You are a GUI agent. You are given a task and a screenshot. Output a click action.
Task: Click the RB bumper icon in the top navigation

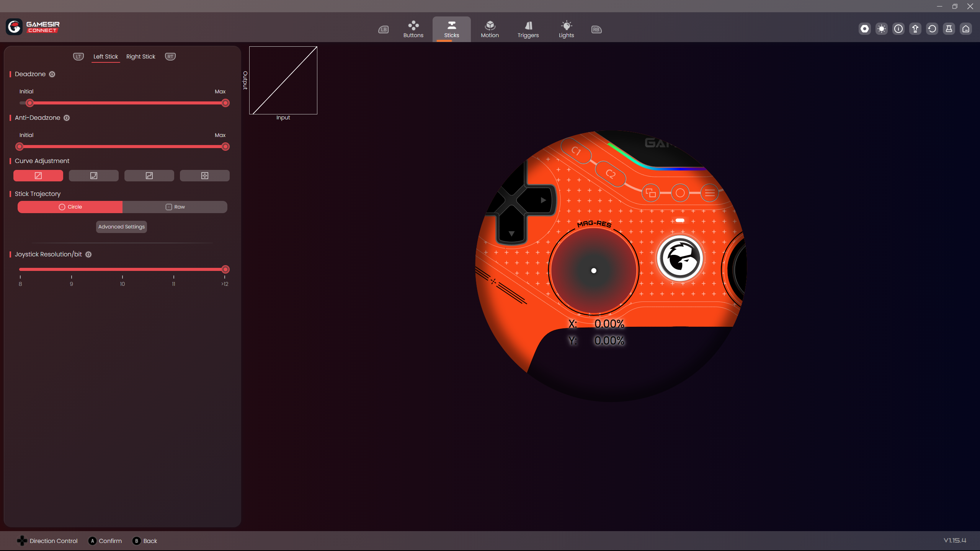click(x=596, y=29)
